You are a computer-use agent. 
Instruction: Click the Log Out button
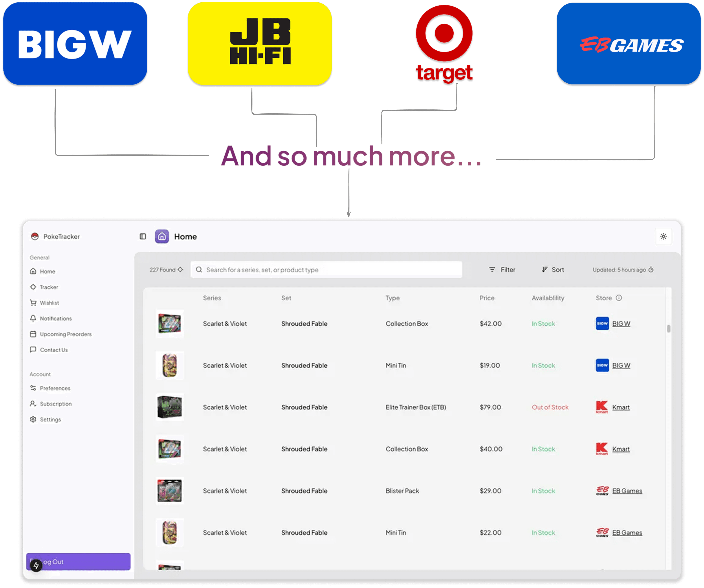coord(78,562)
